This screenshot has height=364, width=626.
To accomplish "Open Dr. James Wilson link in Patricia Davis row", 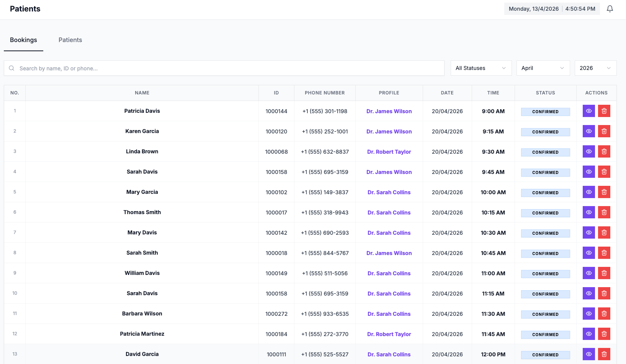I will click(x=389, y=111).
